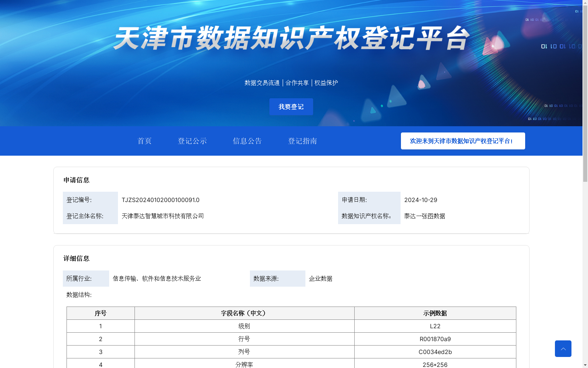Click the 我要登记 button
This screenshot has height=368, width=588.
291,107
